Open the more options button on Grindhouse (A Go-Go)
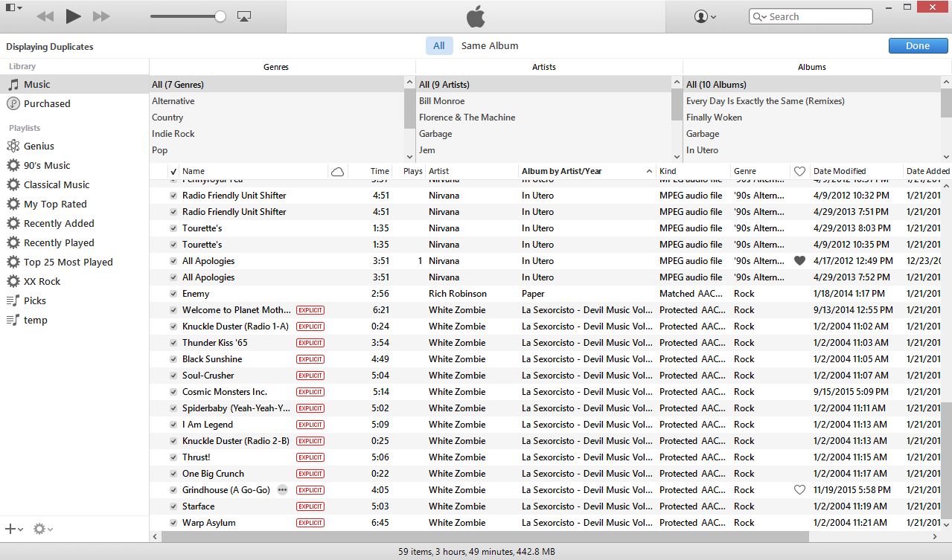Viewport: 952px width, 560px height. (282, 490)
